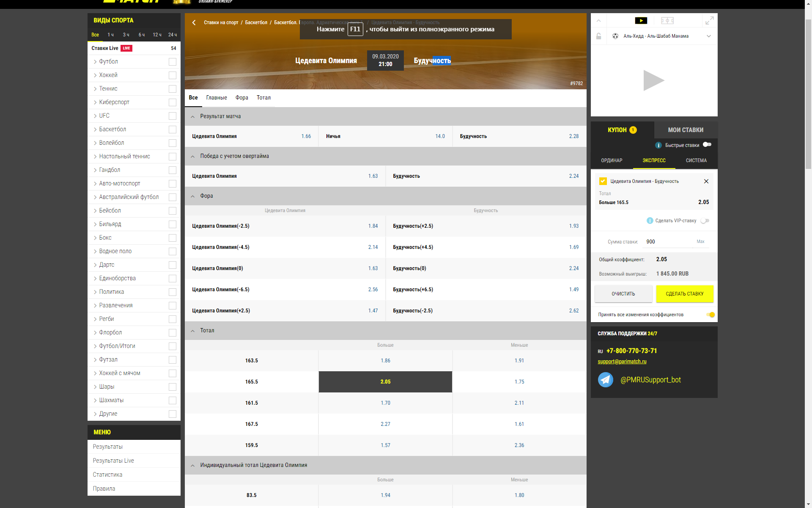Image resolution: width=812 pixels, height=508 pixels.
Task: Check the Бокс sport checkbox
Action: point(173,238)
